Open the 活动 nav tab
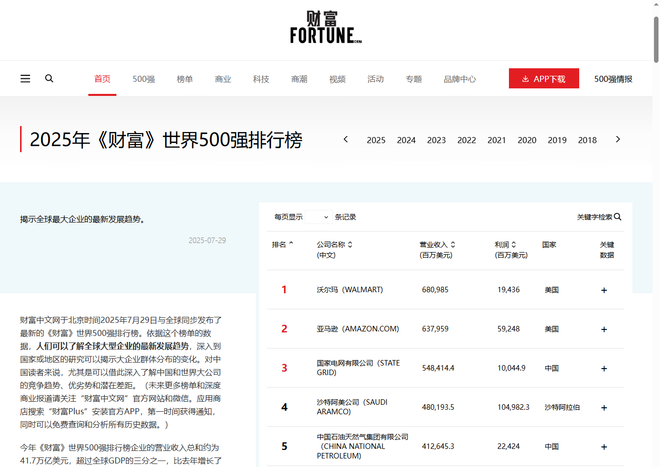Image resolution: width=660 pixels, height=467 pixels. (375, 79)
